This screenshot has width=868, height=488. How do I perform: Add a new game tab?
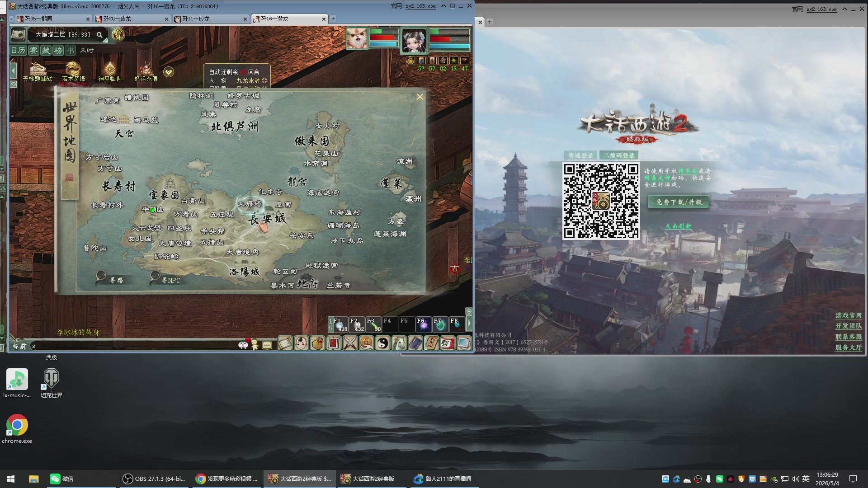point(333,19)
